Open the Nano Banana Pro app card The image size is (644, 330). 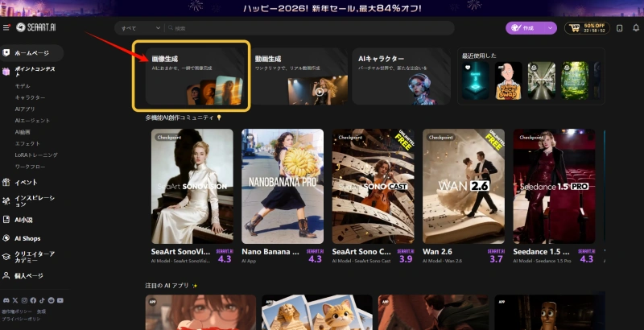(283, 187)
